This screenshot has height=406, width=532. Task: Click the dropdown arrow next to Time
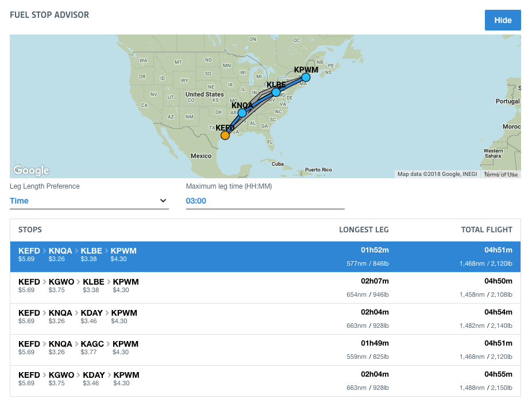163,201
